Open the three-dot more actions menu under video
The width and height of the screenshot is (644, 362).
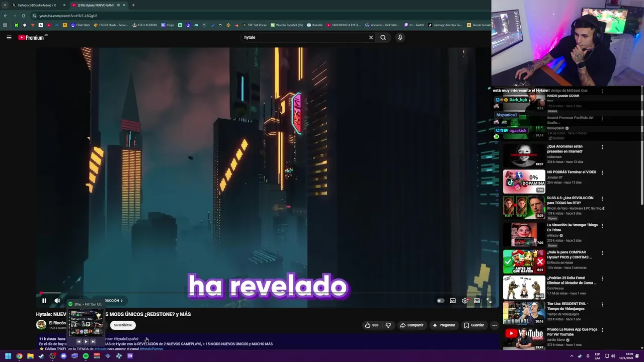(x=494, y=325)
